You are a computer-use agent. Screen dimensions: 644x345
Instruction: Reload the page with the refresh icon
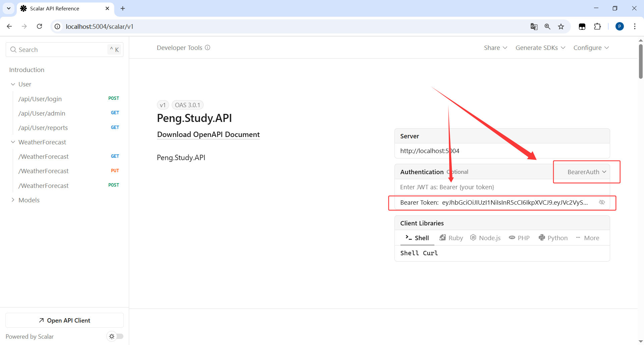[x=39, y=26]
